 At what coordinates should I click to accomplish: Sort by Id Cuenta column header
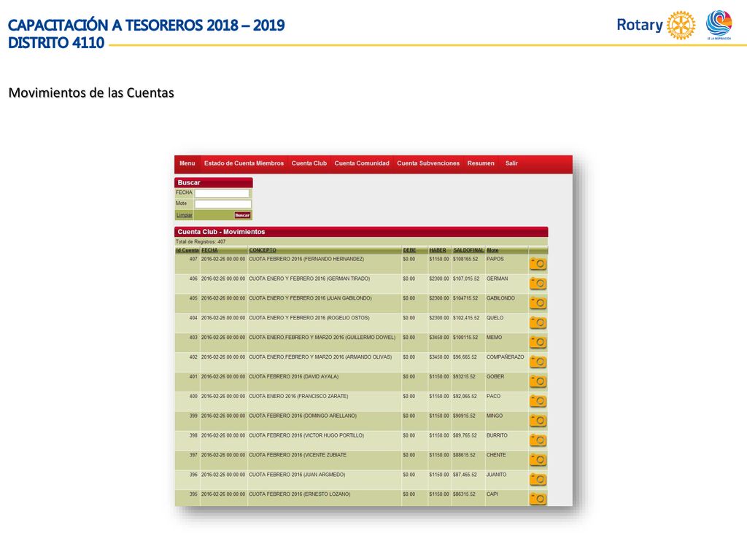[x=187, y=251]
